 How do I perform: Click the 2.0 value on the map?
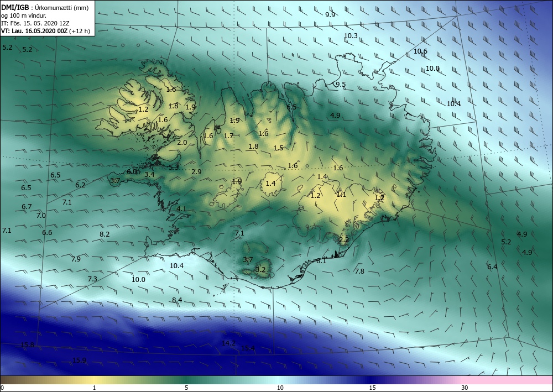(x=182, y=143)
